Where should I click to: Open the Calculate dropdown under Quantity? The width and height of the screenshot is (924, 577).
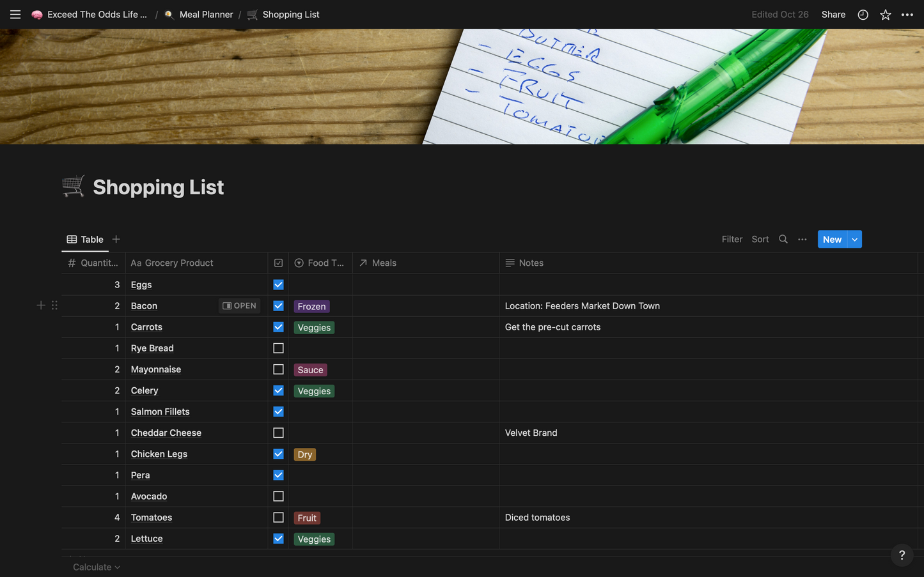[97, 567]
